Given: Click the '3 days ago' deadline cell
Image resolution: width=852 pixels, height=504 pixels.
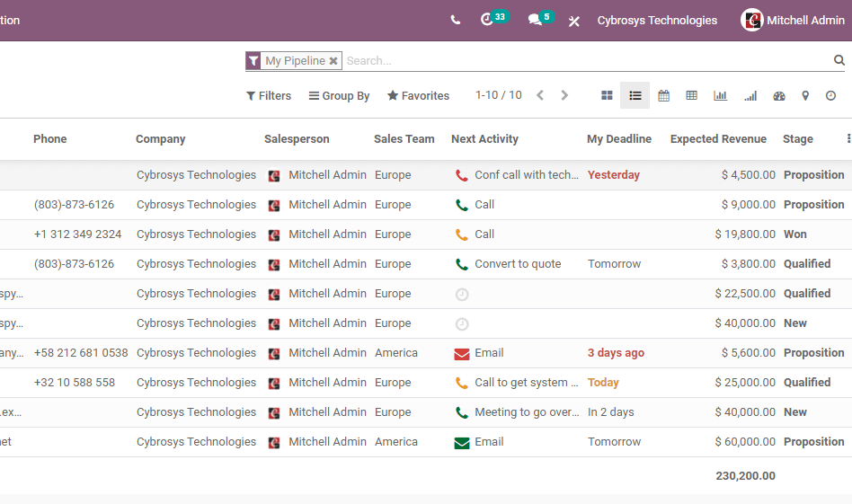Looking at the screenshot, I should 616,353.
